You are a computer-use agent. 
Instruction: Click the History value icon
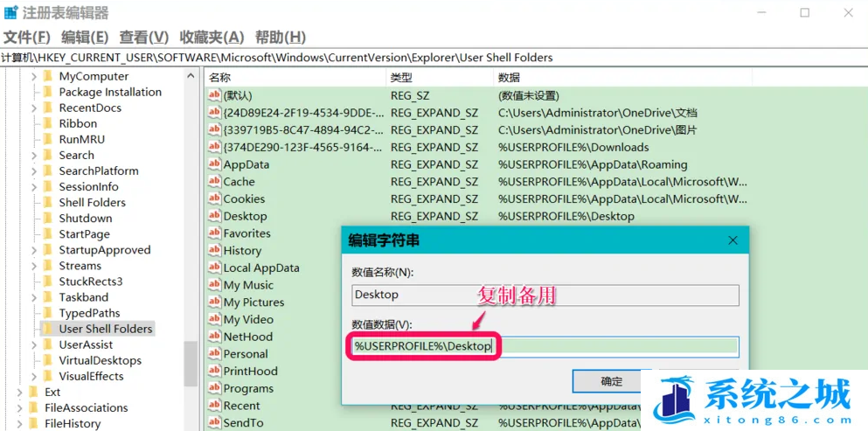(x=214, y=250)
